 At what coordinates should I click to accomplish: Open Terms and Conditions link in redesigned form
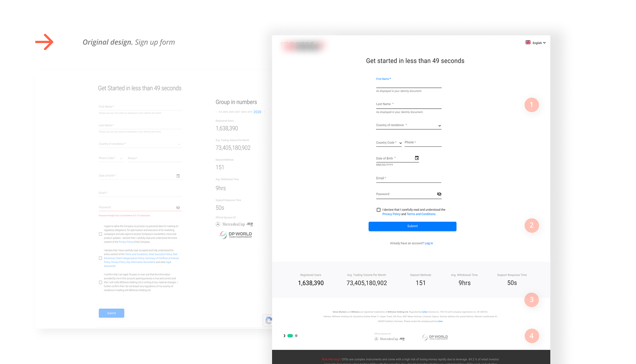pos(421,214)
